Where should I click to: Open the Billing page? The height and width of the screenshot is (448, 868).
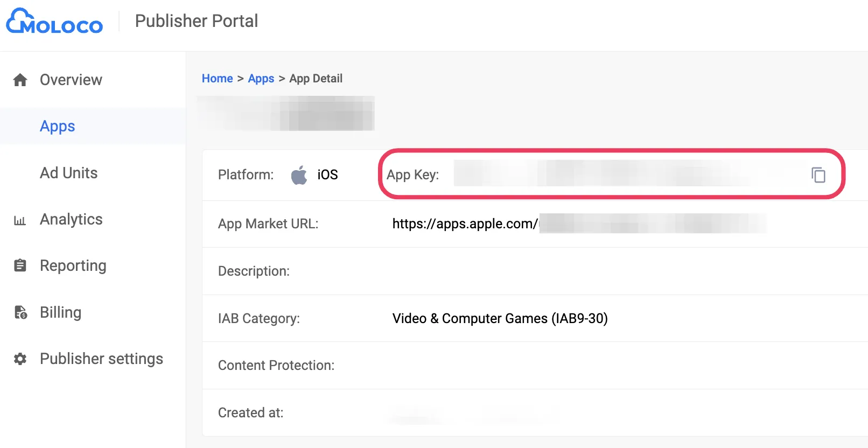[60, 312]
